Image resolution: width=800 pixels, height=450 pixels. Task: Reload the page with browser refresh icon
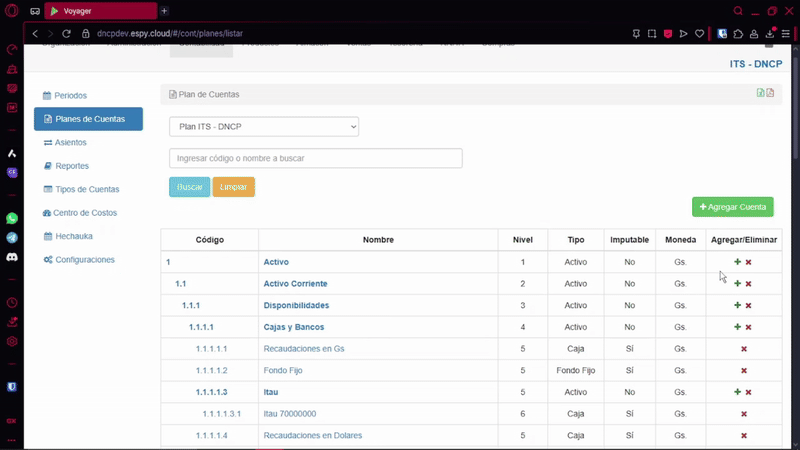click(67, 33)
